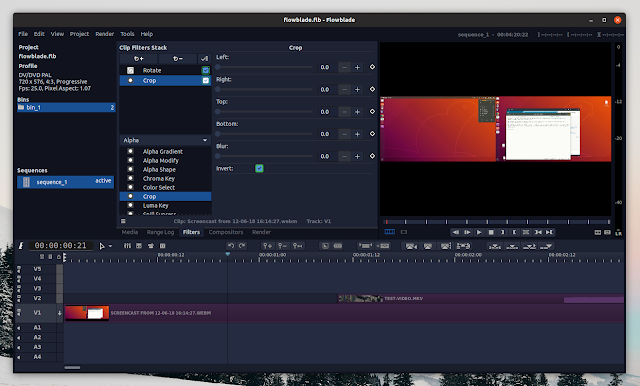Switch to the Compositors tab
The width and height of the screenshot is (640, 386).
(x=226, y=232)
